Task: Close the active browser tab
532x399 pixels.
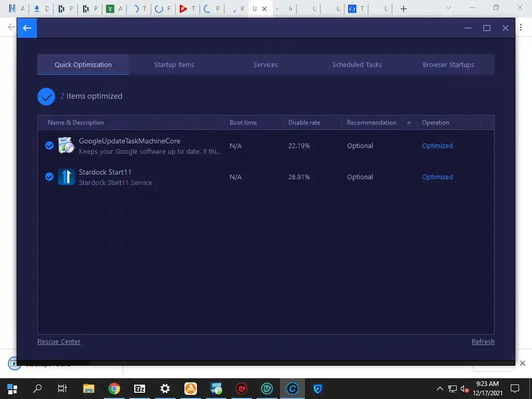Action: [264, 9]
